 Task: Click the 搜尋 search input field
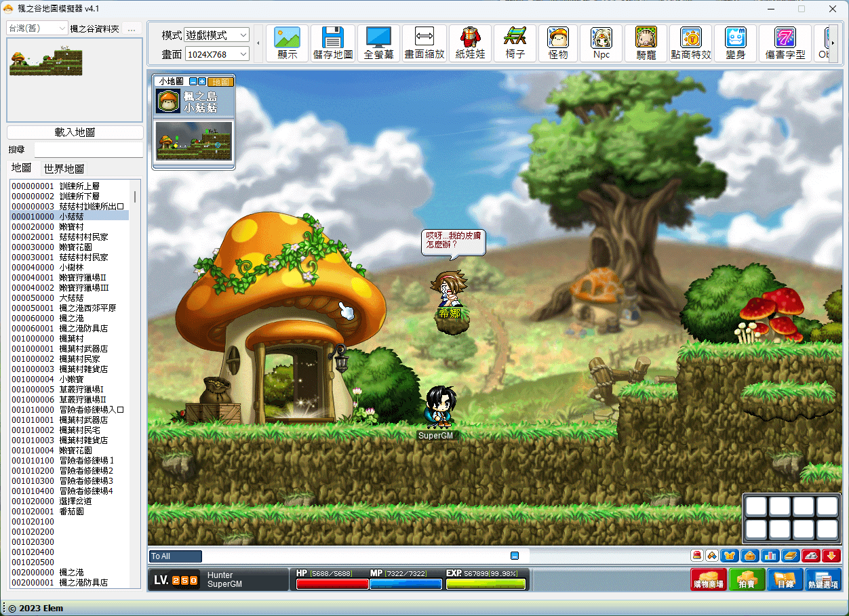(x=89, y=149)
